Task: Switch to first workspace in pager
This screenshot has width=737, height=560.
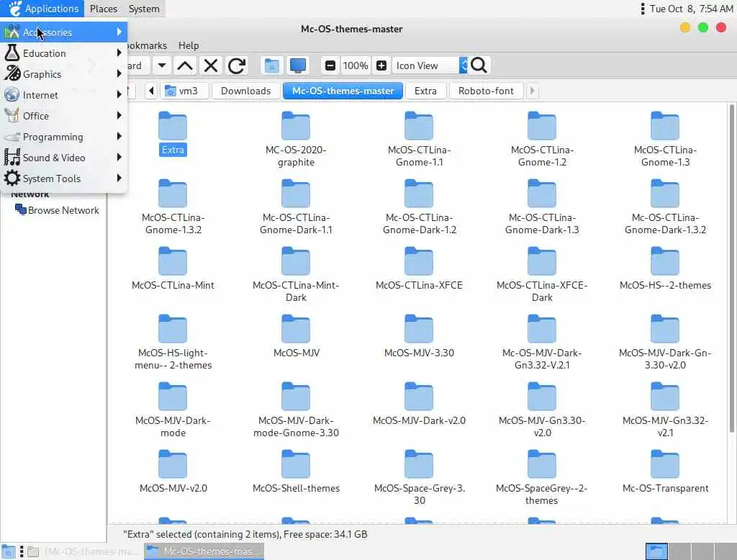Action: coord(656,551)
